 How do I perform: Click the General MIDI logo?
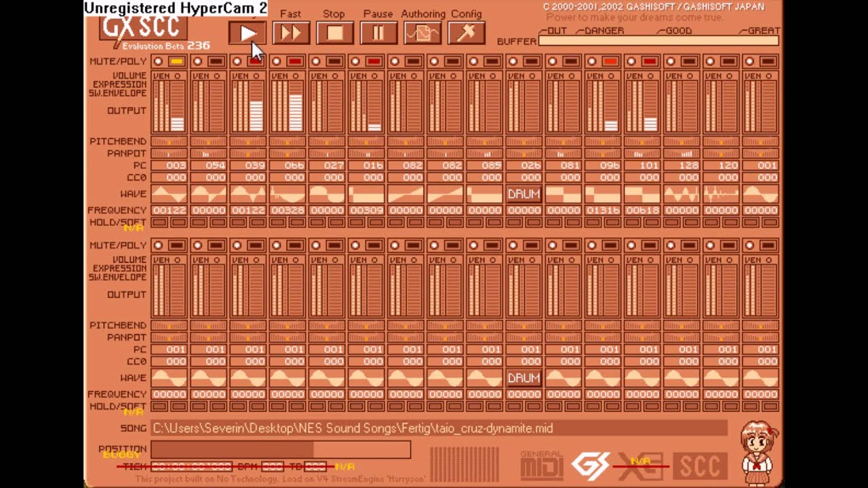(x=542, y=465)
